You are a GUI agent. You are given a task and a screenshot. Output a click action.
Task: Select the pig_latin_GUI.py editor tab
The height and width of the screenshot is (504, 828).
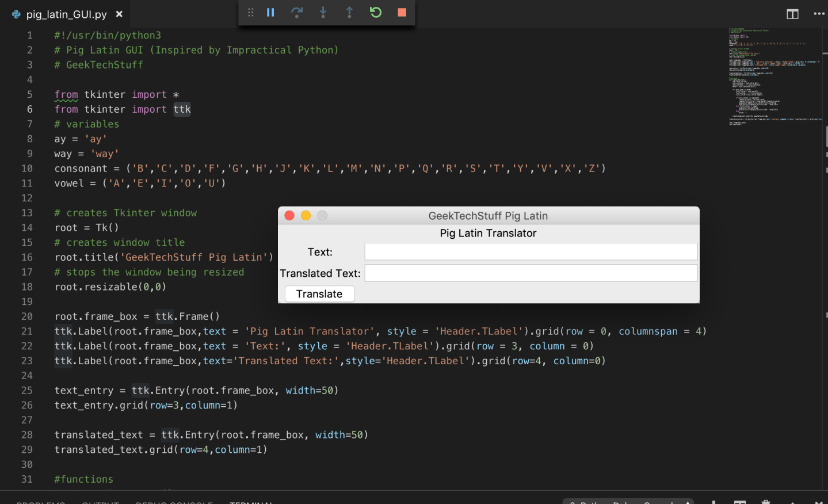pos(66,14)
